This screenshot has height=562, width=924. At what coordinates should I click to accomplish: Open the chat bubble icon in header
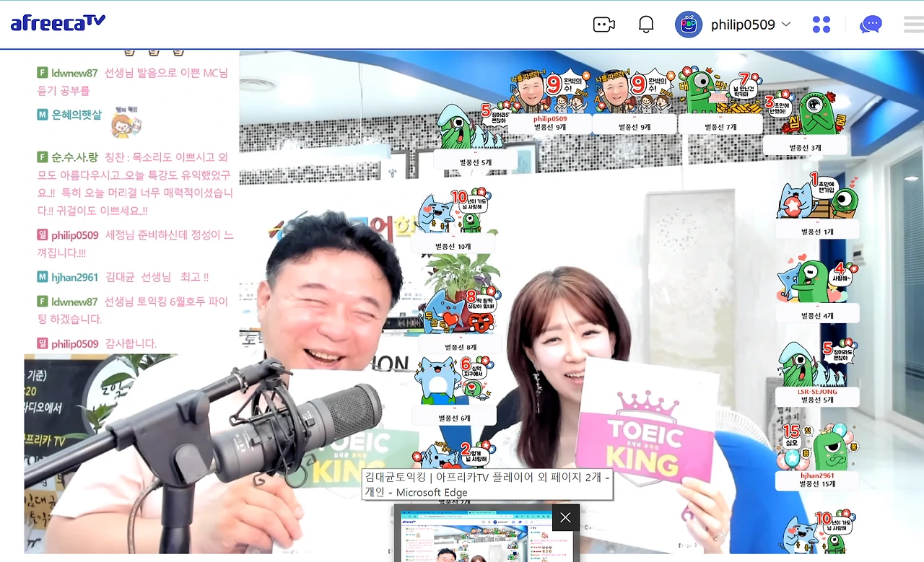pyautogui.click(x=871, y=25)
